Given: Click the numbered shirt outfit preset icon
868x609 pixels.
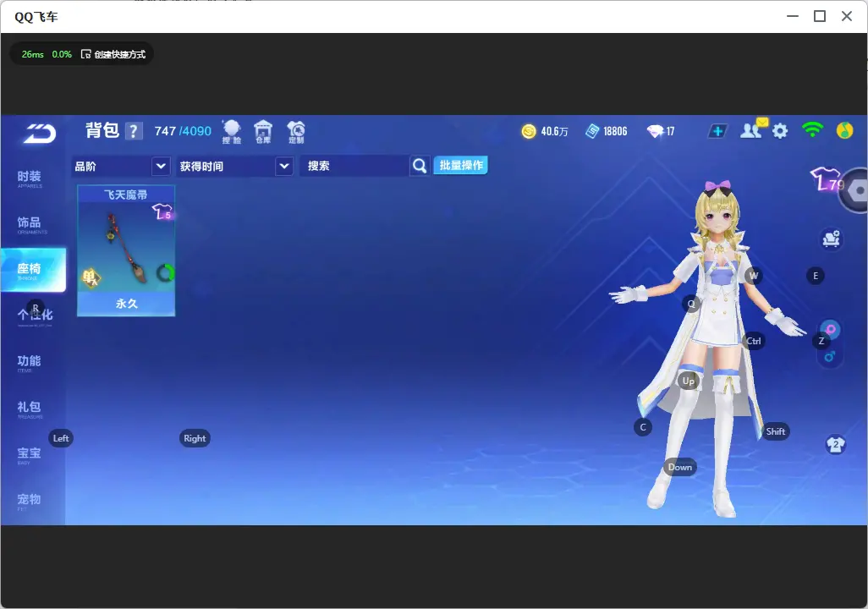Looking at the screenshot, I should [x=835, y=445].
